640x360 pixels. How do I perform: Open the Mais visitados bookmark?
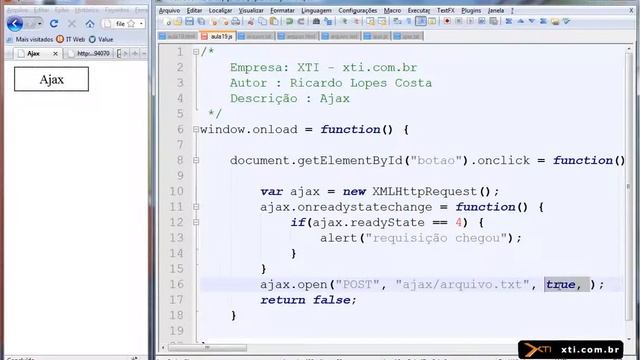point(30,39)
